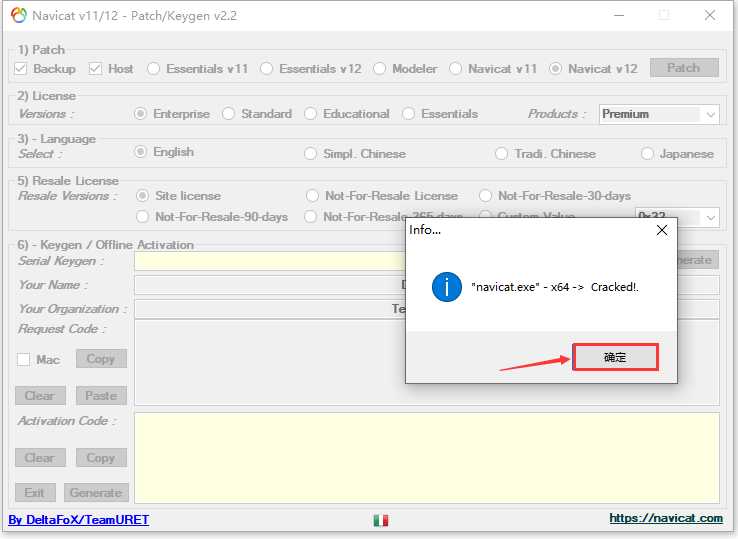This screenshot has height=539, width=738.
Task: Click the Navicat logo icon in the title bar
Action: (x=19, y=16)
